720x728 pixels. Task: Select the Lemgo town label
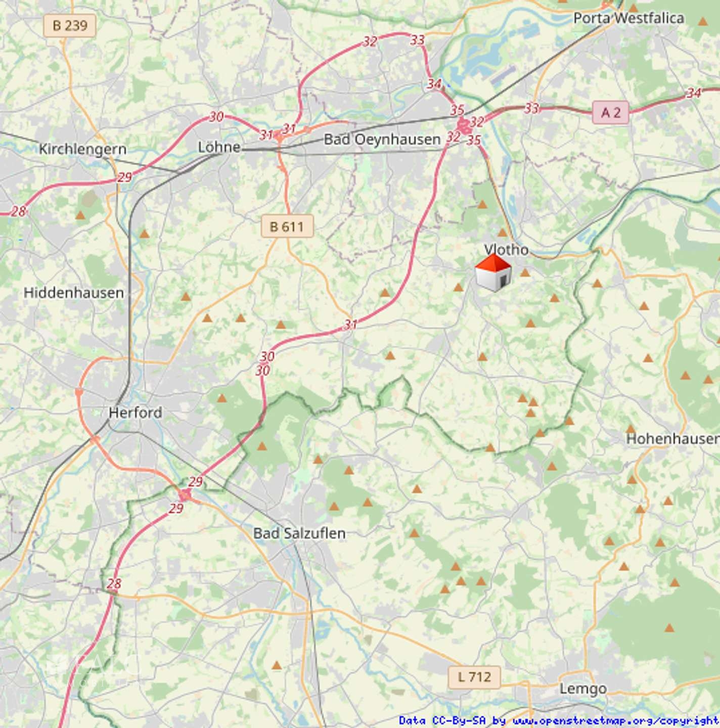(583, 689)
